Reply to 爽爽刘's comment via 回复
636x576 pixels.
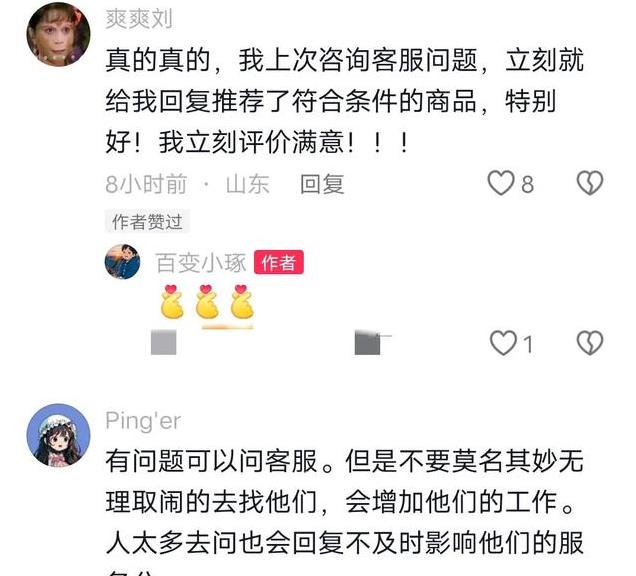[x=322, y=184]
